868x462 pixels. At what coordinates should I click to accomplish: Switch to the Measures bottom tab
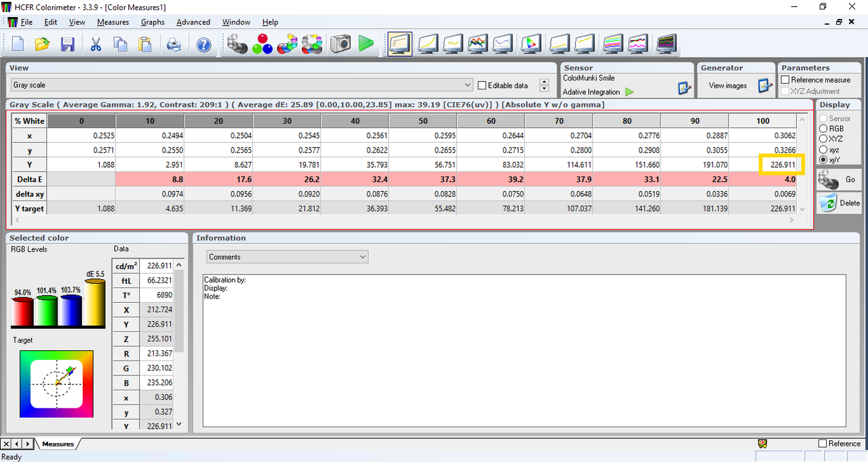tap(58, 444)
